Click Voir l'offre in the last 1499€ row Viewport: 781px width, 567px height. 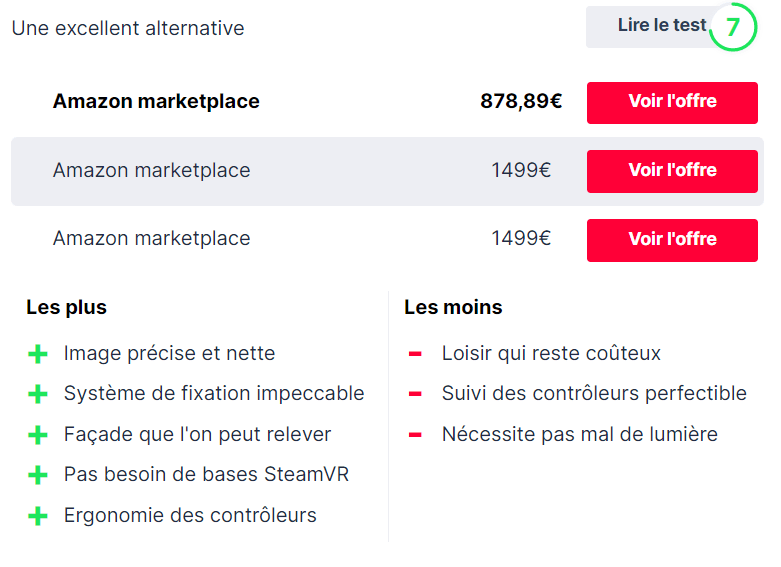click(672, 240)
